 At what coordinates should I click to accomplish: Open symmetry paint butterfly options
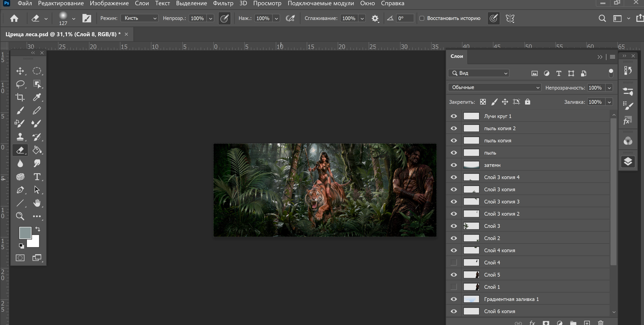point(510,18)
